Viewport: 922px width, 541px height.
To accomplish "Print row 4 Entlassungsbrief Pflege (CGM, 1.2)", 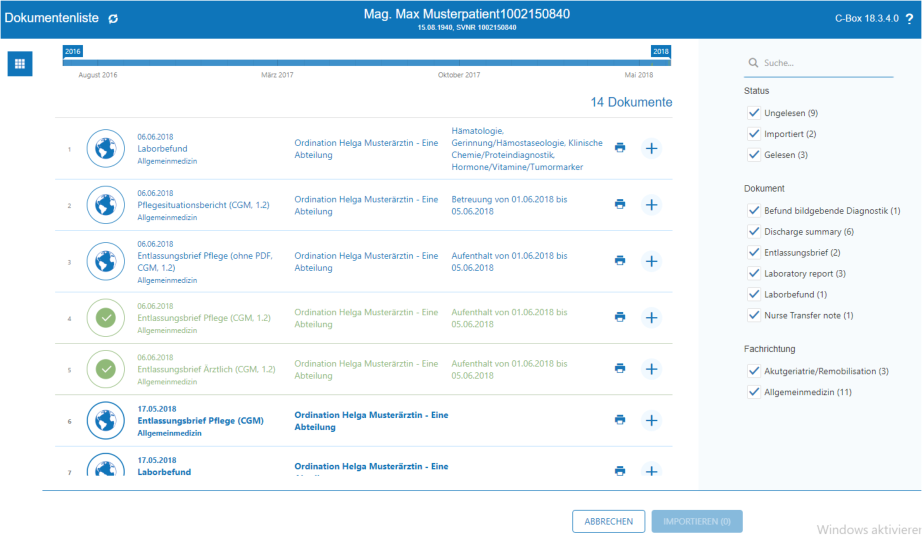I will (620, 317).
